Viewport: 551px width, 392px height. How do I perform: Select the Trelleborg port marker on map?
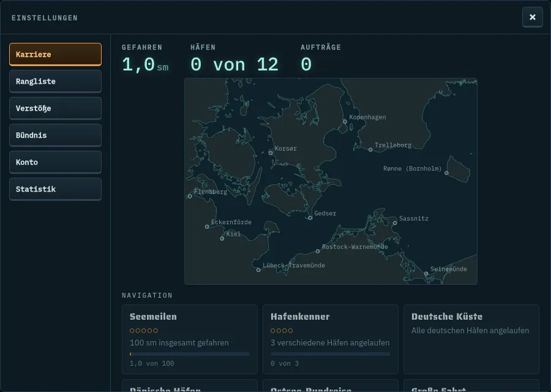tap(370, 150)
